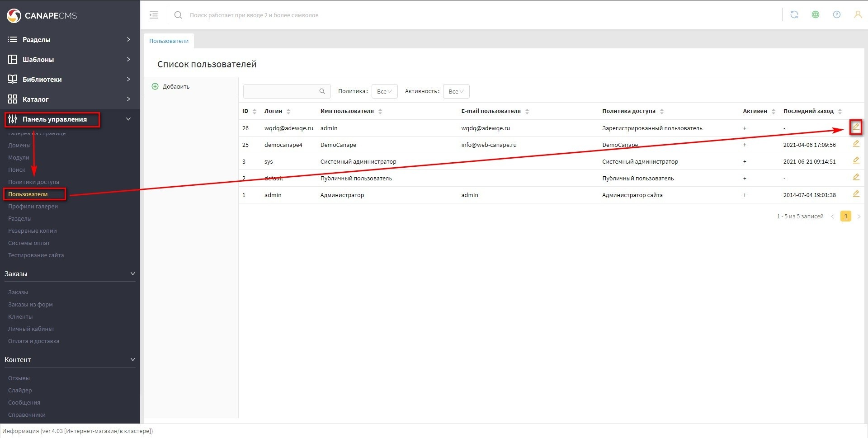Select Резервные копии sidebar link
The height and width of the screenshot is (438, 868).
point(32,231)
